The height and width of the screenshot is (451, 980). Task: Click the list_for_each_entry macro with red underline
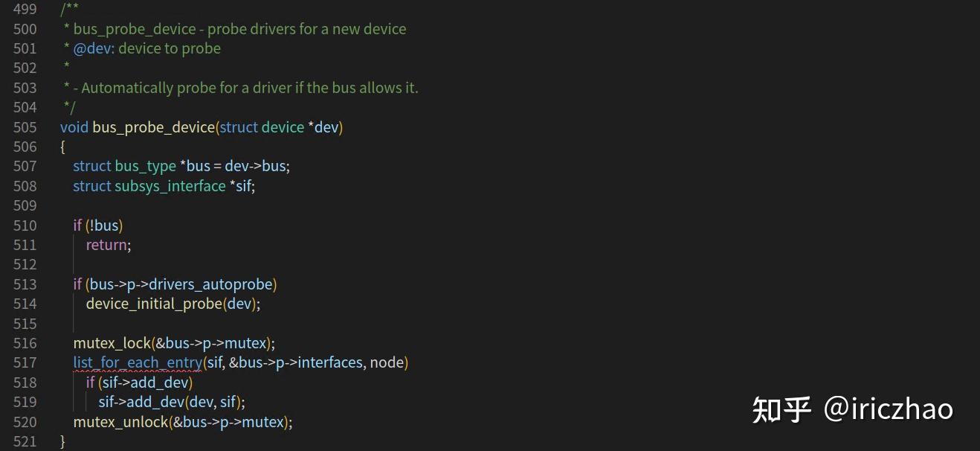point(137,362)
